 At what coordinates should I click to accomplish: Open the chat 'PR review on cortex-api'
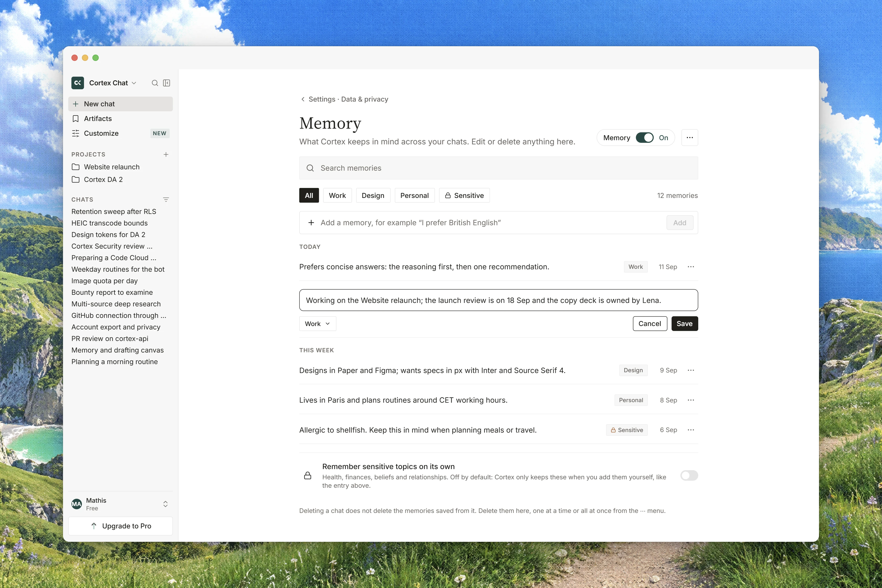pyautogui.click(x=110, y=339)
